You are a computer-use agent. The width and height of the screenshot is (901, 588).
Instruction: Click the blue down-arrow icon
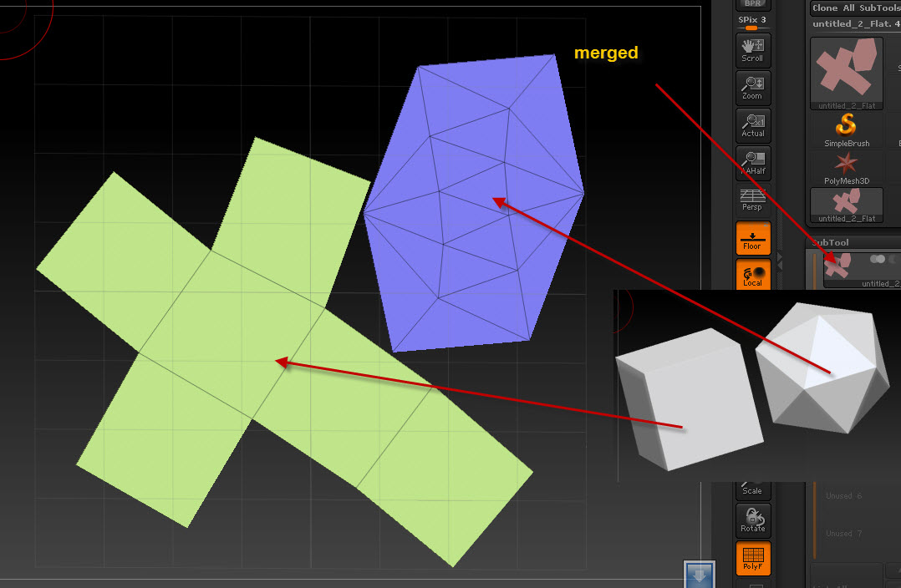pos(700,575)
